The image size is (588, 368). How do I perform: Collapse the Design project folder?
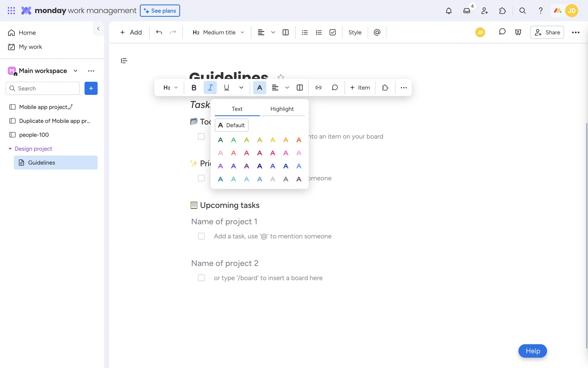coord(10,149)
